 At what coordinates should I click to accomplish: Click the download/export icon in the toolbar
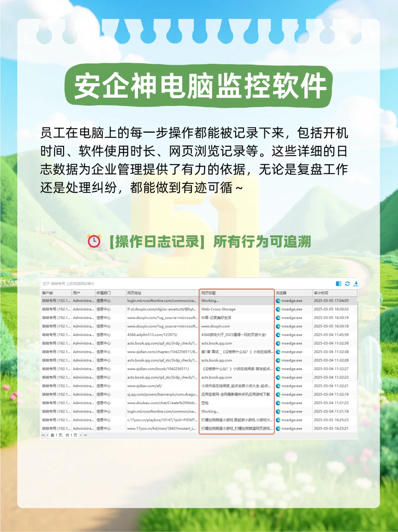tap(356, 284)
